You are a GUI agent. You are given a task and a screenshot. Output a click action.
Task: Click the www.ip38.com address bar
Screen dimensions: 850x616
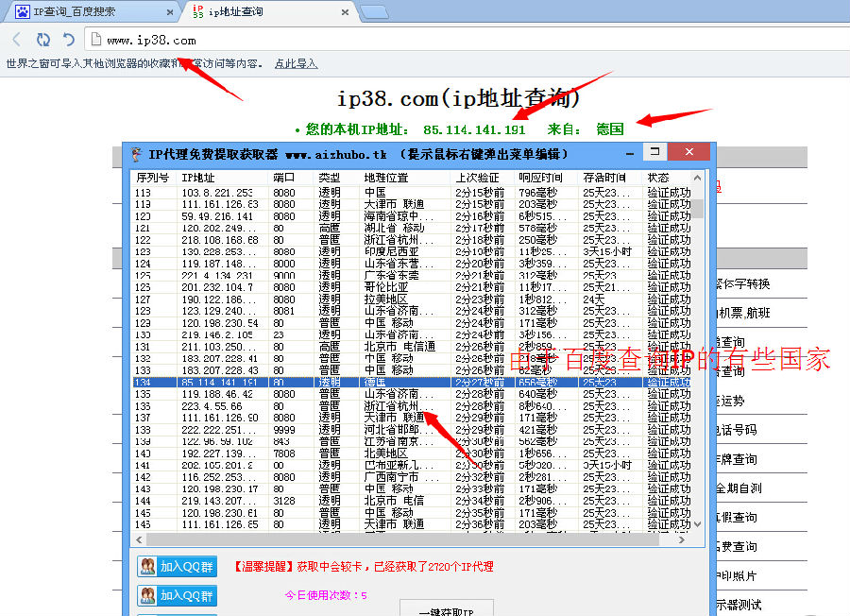tap(378, 40)
